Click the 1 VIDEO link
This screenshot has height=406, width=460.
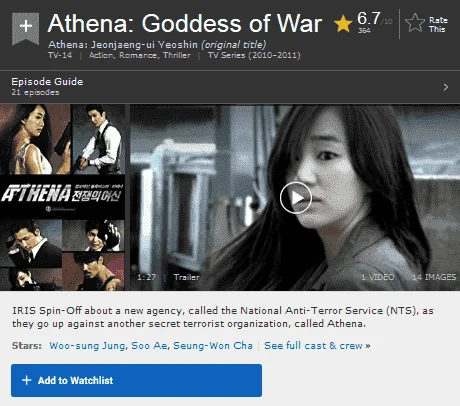tap(378, 277)
